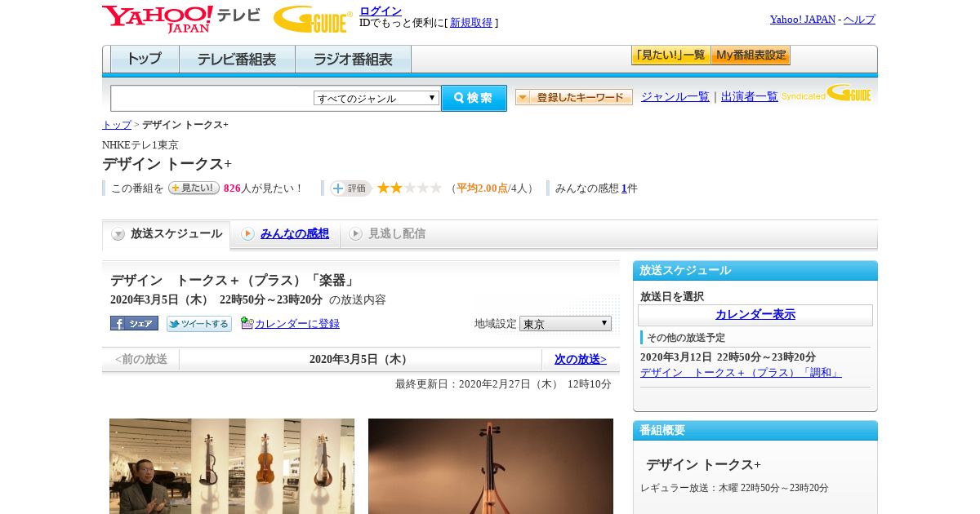980x514 pixels.
Task: Open the ジャンル一覧 link
Action: (675, 97)
